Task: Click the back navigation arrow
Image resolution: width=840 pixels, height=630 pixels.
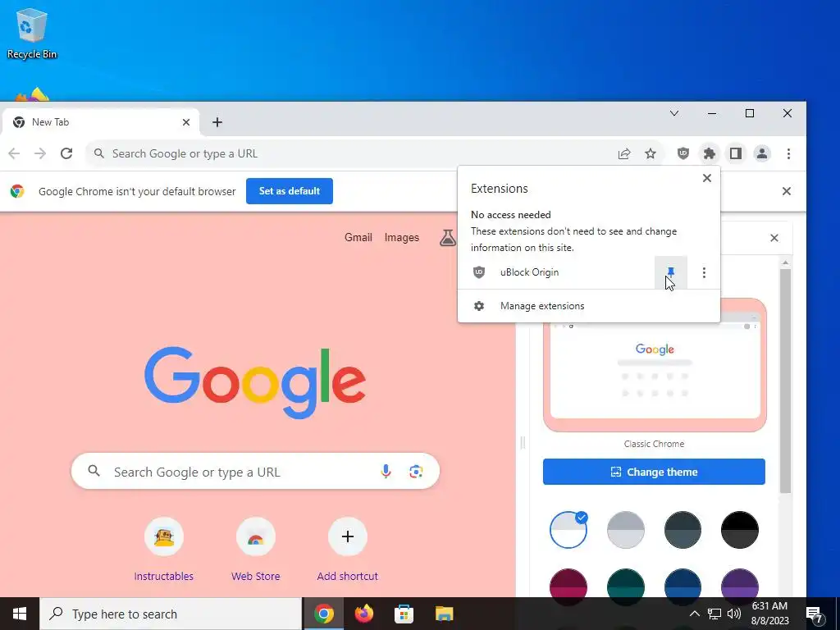Action: pyautogui.click(x=14, y=153)
